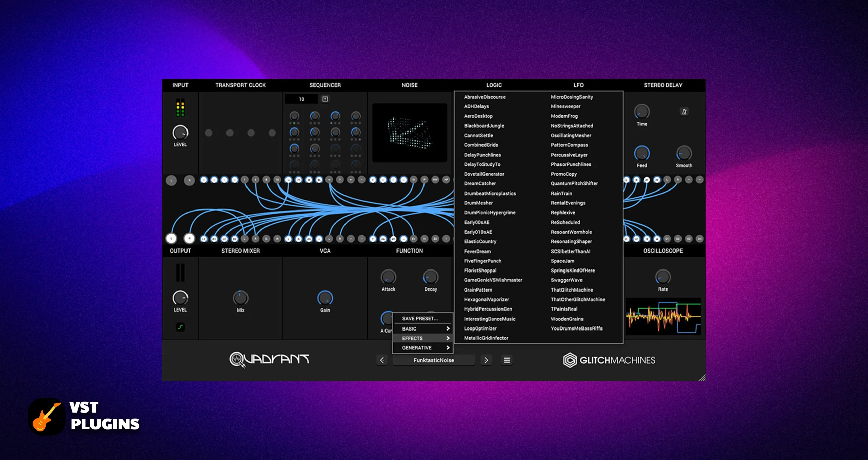Click the SEQUENCER module header
The width and height of the screenshot is (868, 460).
point(325,85)
